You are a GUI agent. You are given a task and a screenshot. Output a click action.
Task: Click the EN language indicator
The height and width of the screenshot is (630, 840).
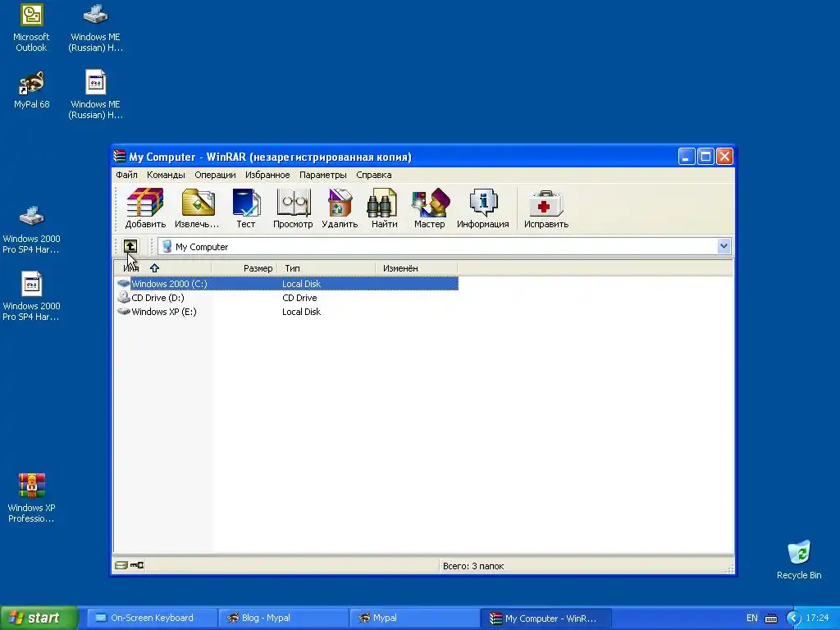751,619
